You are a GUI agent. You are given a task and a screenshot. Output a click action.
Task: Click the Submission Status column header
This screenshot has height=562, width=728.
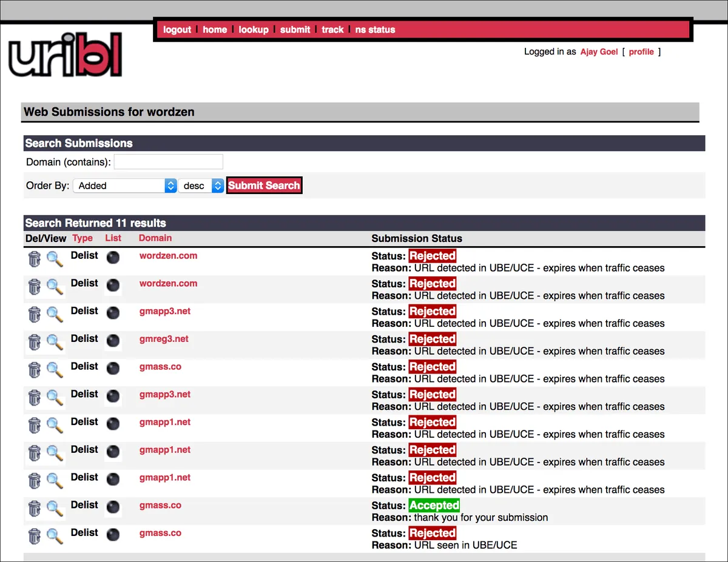(x=417, y=238)
